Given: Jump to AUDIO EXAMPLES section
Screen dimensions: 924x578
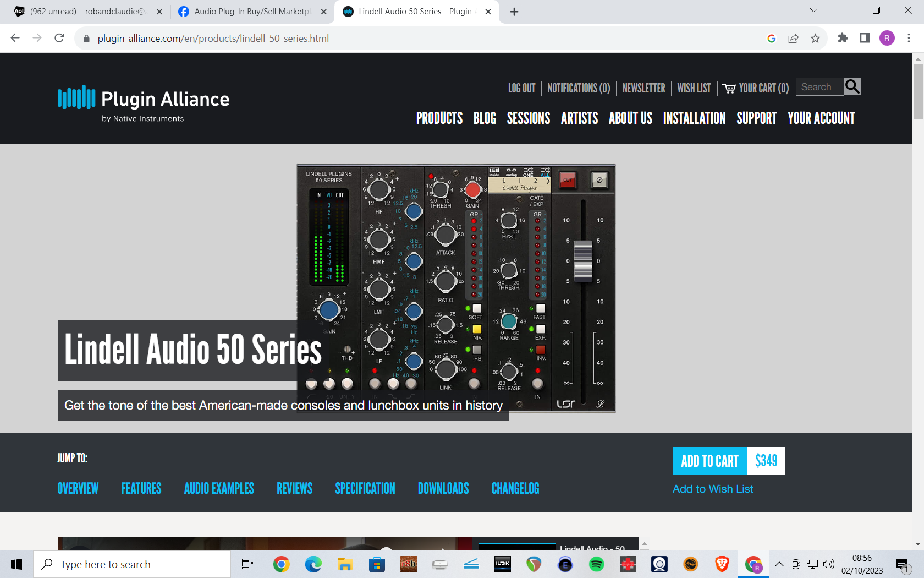Looking at the screenshot, I should point(219,488).
